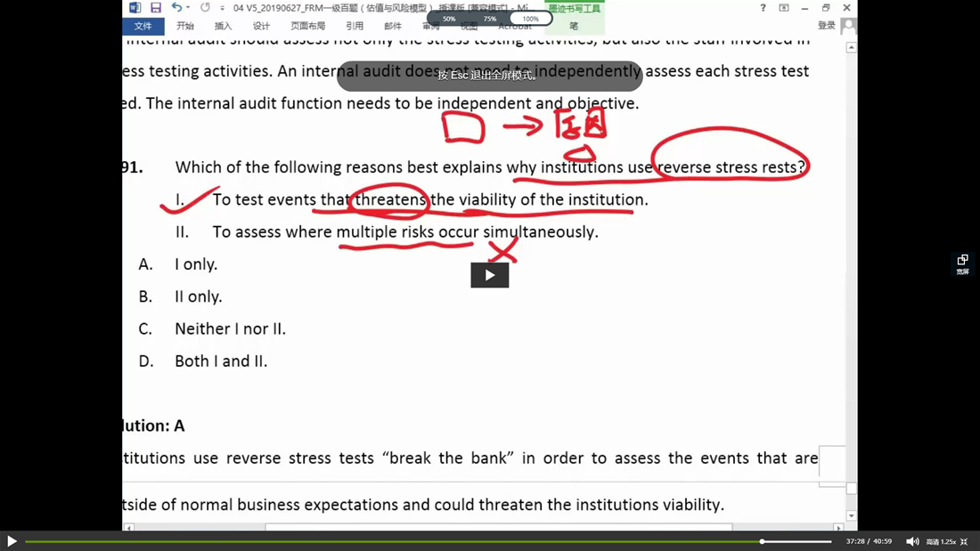Image resolution: width=980 pixels, height=551 pixels.
Task: Click 'multiple risks occur simultaneously' text
Action: click(468, 231)
